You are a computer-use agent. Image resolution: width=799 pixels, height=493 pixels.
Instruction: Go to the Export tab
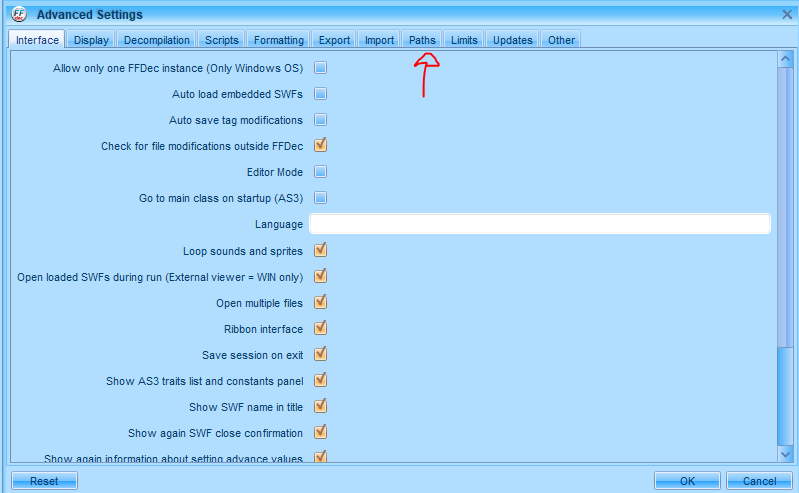334,40
